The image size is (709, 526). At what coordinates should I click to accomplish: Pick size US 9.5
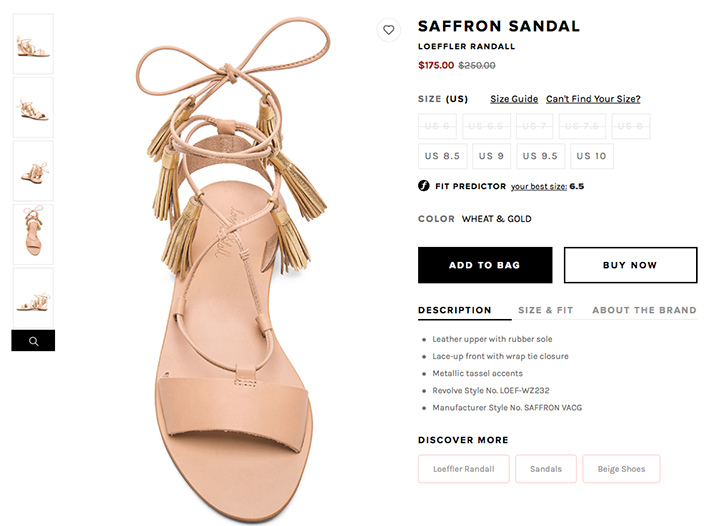[x=540, y=156]
